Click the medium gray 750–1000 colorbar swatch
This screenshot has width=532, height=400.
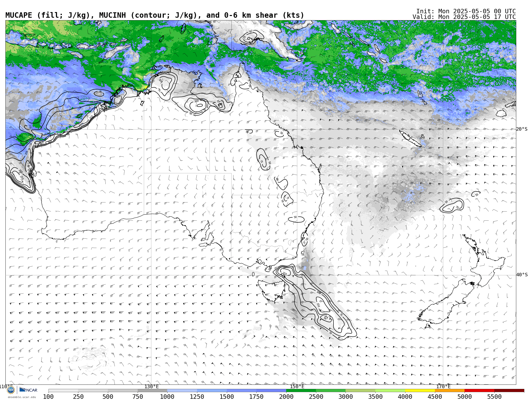coord(152,391)
